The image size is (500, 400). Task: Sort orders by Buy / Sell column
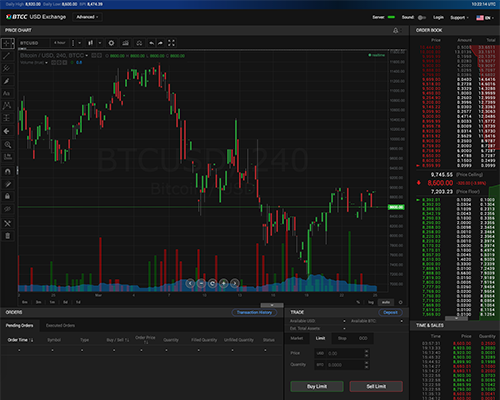tap(118, 340)
